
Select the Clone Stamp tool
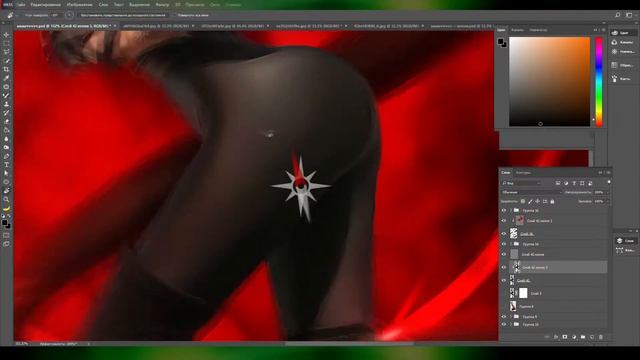pyautogui.click(x=6, y=104)
